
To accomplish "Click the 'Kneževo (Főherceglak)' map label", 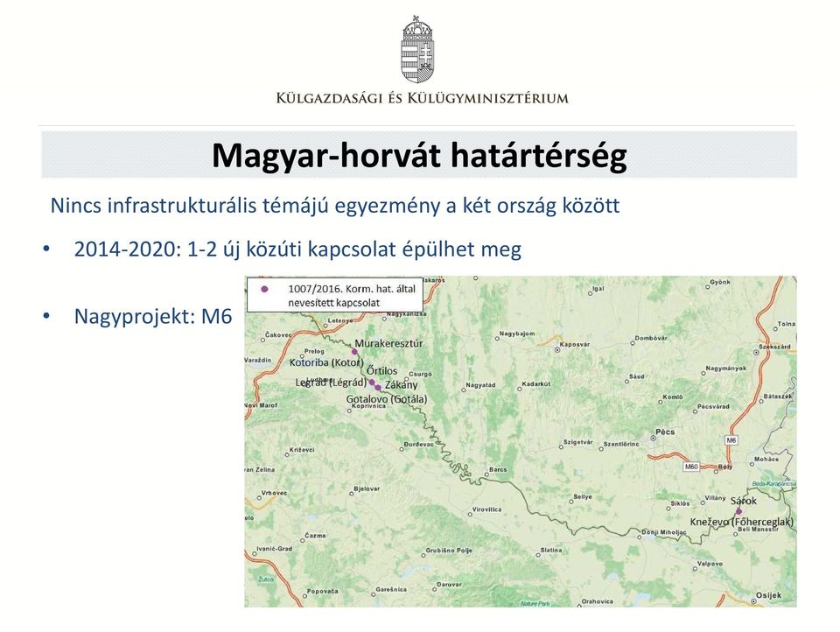I will tap(742, 522).
